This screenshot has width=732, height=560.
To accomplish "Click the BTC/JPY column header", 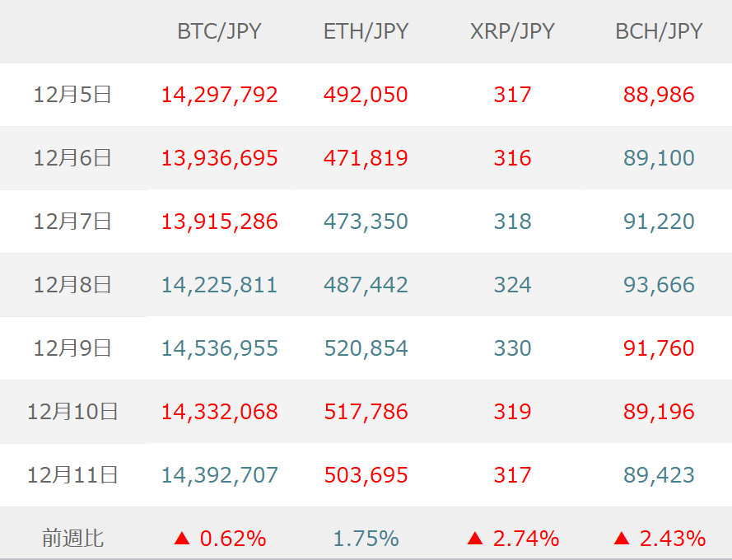I will (219, 31).
